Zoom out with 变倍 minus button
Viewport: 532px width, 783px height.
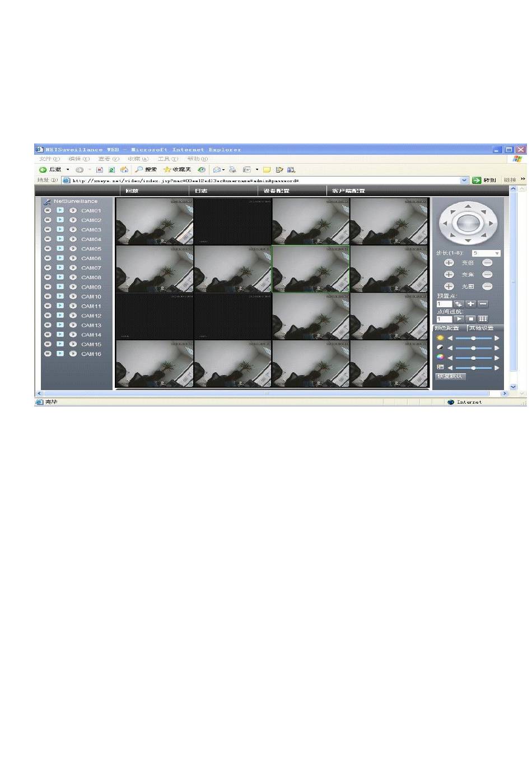click(x=487, y=263)
